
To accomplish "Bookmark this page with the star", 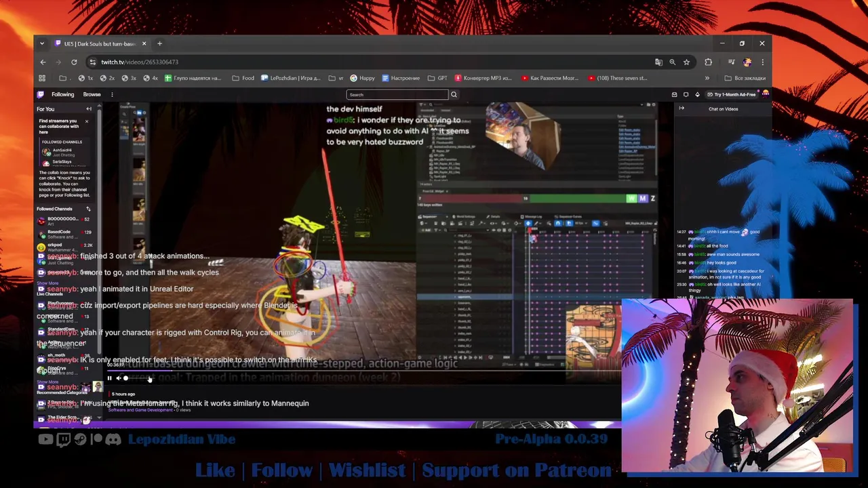I will (686, 62).
